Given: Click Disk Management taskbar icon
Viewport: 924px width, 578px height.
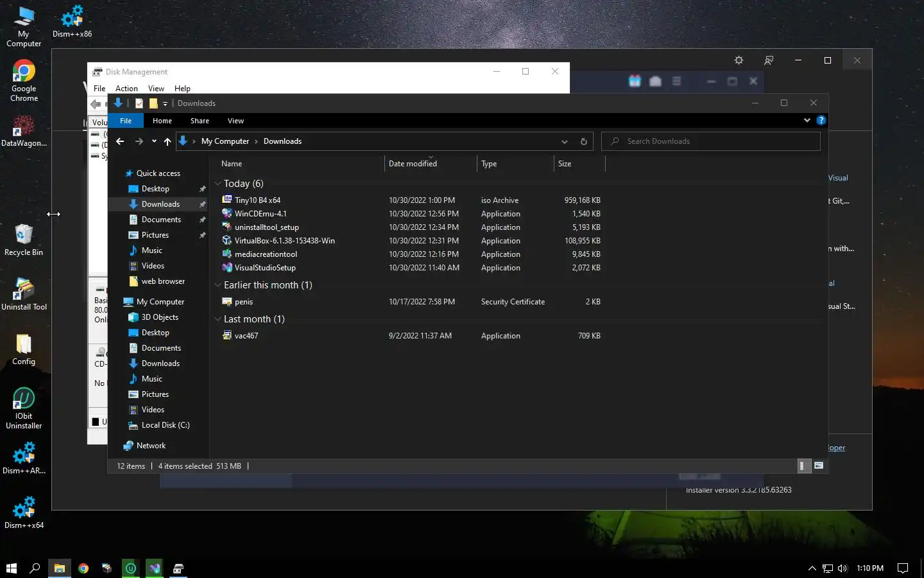Looking at the screenshot, I should pos(178,568).
